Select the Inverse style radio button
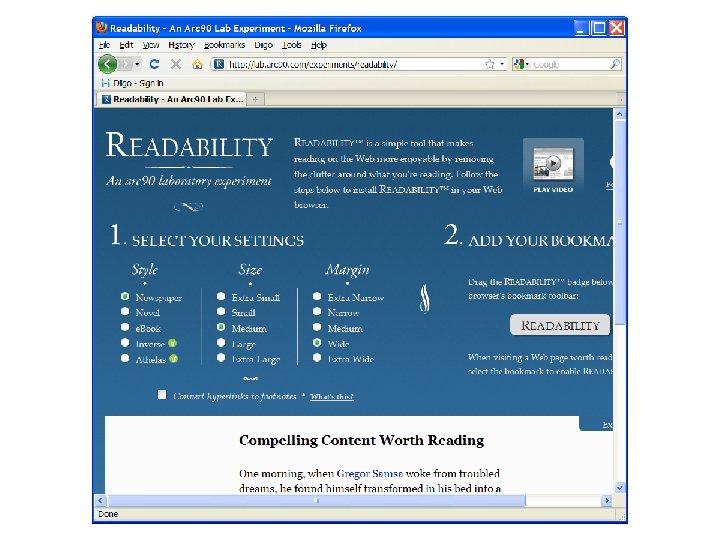Screen dimensions: 720x540 tap(125, 343)
